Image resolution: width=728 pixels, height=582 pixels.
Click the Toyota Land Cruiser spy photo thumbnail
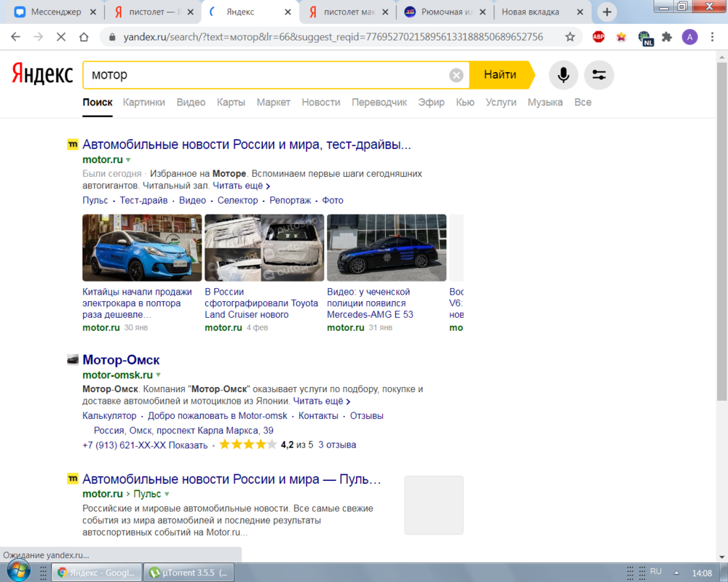pos(264,248)
